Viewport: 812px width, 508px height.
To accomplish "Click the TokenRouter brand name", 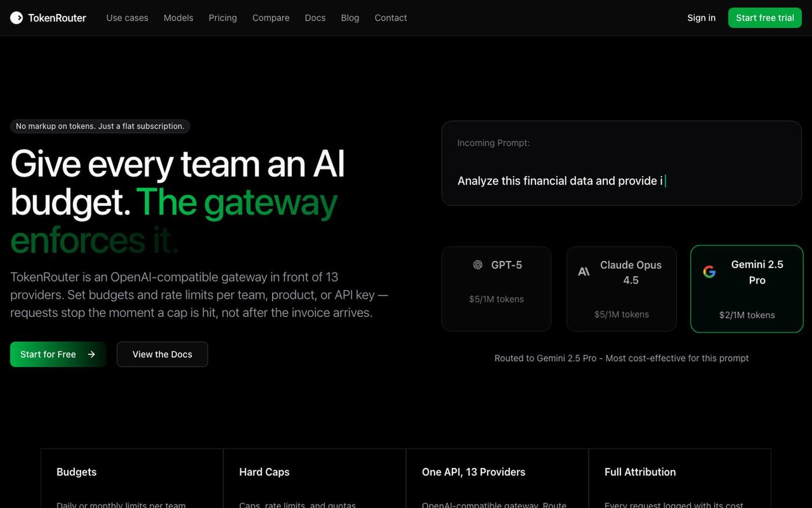I will click(57, 18).
